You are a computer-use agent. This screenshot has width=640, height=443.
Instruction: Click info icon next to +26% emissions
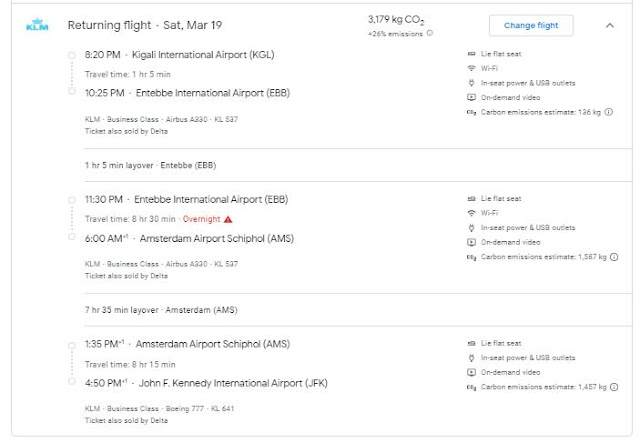point(429,33)
